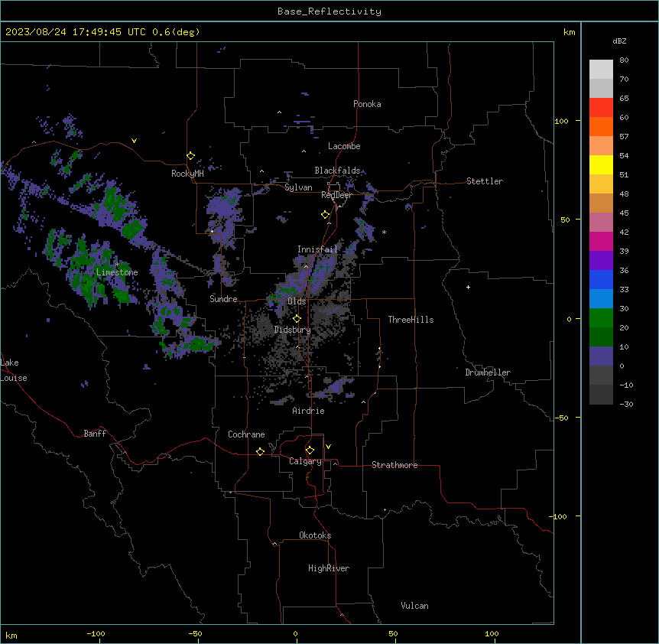Click the HighRiver label
Image resolution: width=659 pixels, height=644 pixels.
(329, 568)
